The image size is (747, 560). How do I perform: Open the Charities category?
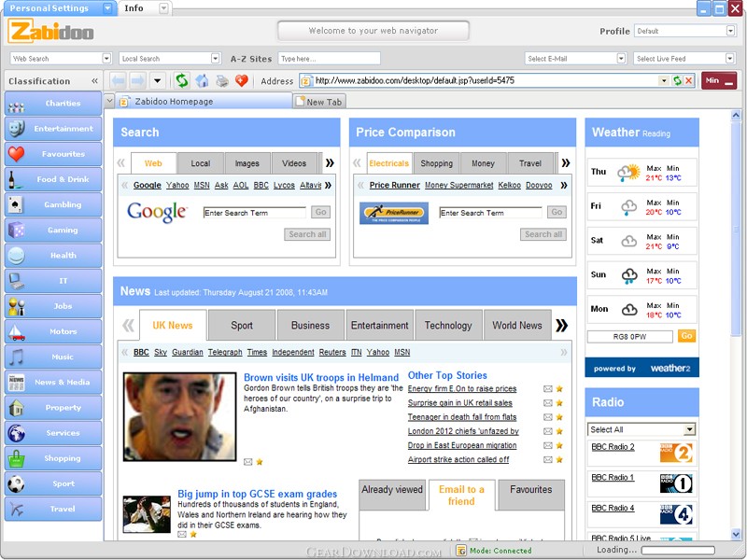pos(53,104)
